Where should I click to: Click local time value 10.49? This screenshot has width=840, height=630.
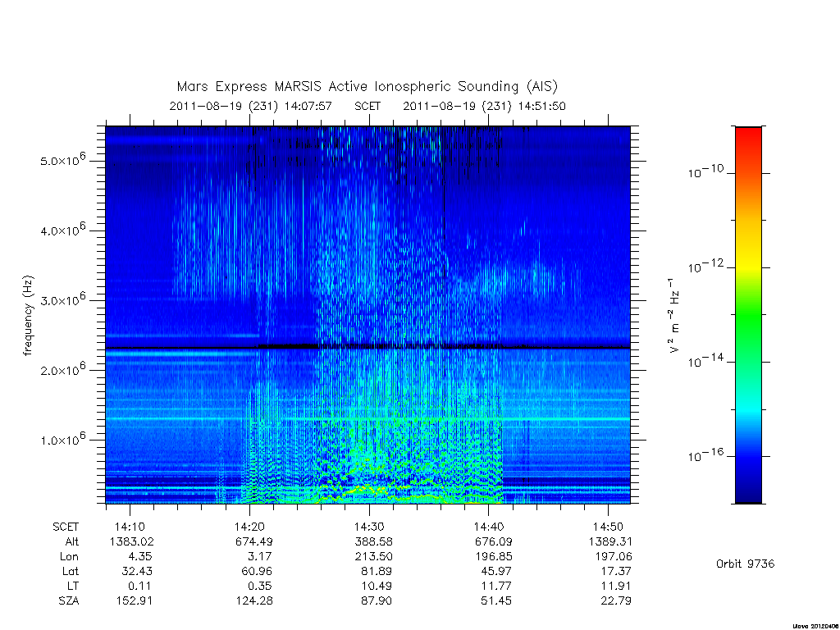click(x=376, y=586)
